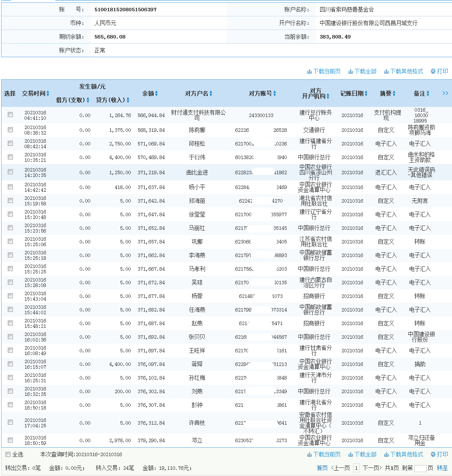Select the row checkbox for 邓立
Viewport: 452px width, 476px height.
[x=11, y=440]
